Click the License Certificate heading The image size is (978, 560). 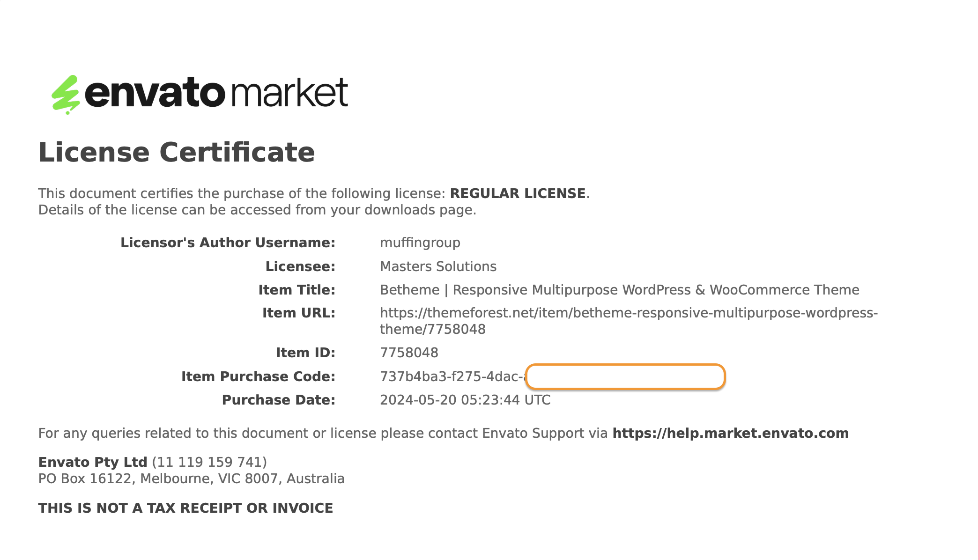pyautogui.click(x=177, y=153)
